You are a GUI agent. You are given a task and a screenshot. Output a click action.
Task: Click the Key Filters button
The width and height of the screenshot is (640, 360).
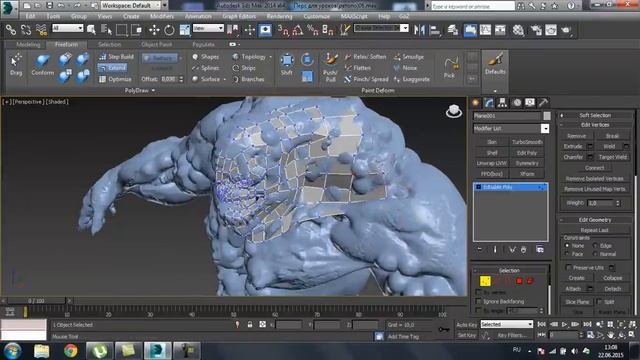pyautogui.click(x=512, y=335)
